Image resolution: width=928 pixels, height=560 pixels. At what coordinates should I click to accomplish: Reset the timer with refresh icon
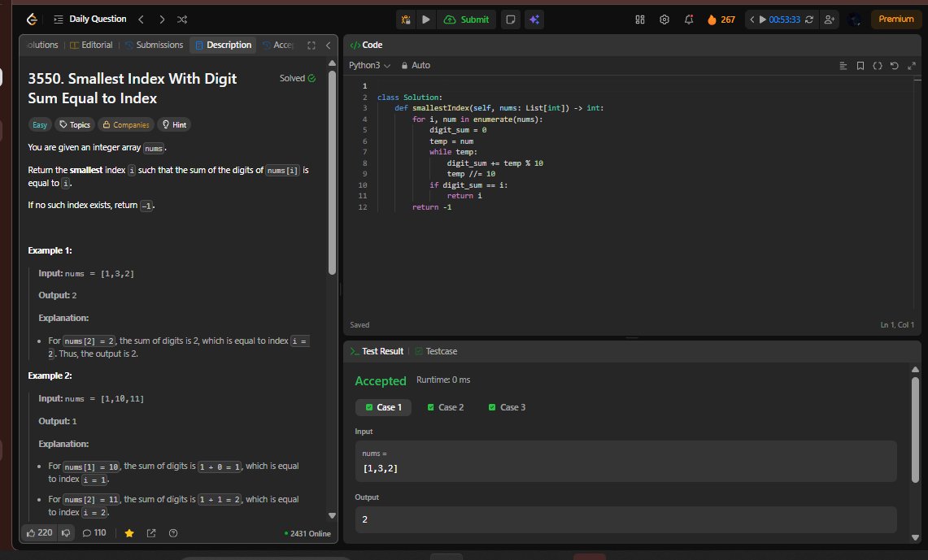point(809,20)
